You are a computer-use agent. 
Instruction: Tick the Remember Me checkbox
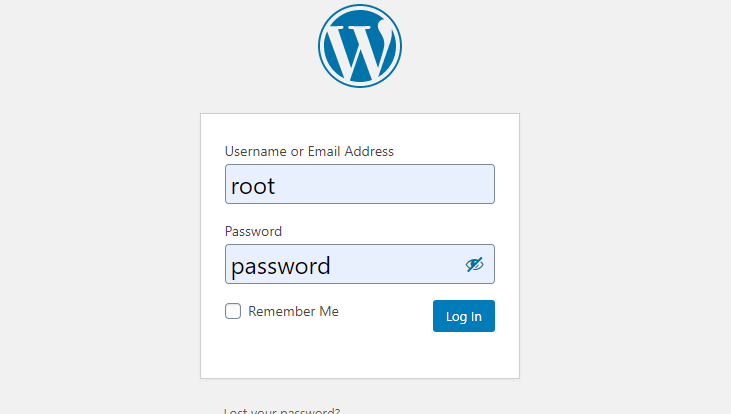point(233,311)
